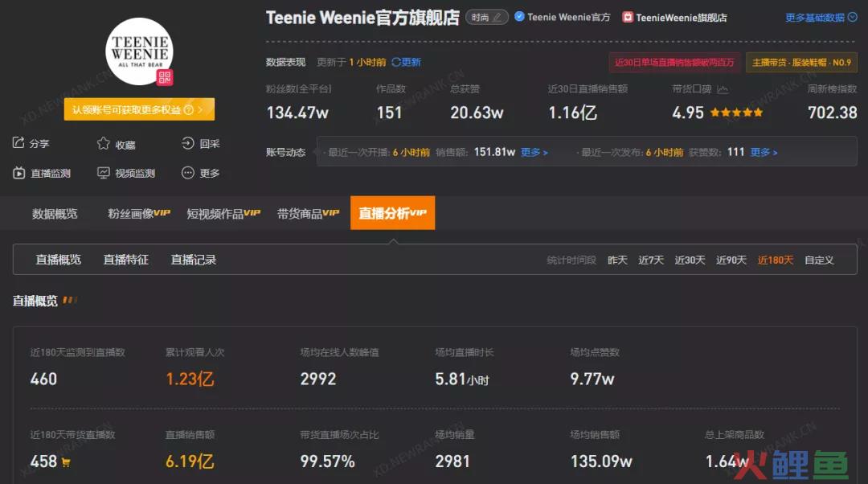Click 直播销售额 value 6.19亿

190,461
